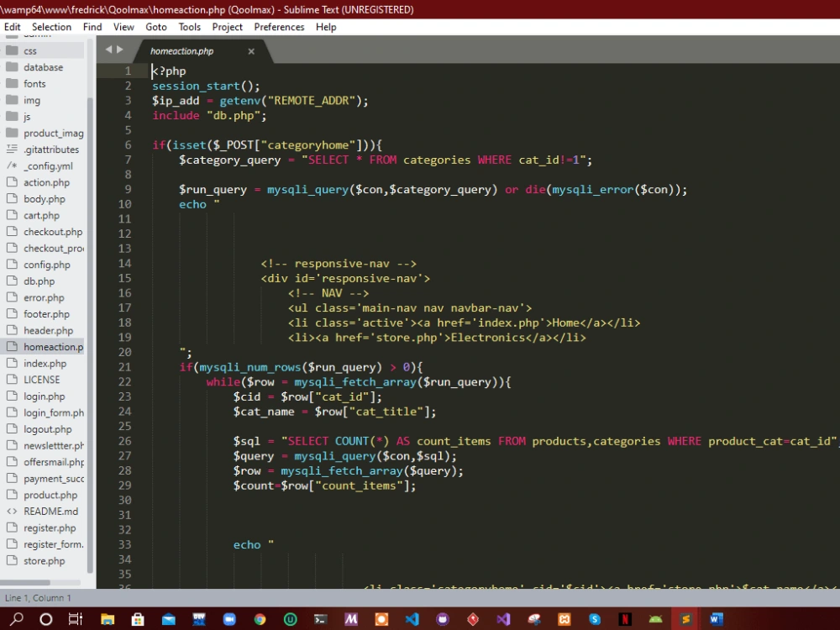Click 'Line 1, Column 1' status text

click(38, 598)
